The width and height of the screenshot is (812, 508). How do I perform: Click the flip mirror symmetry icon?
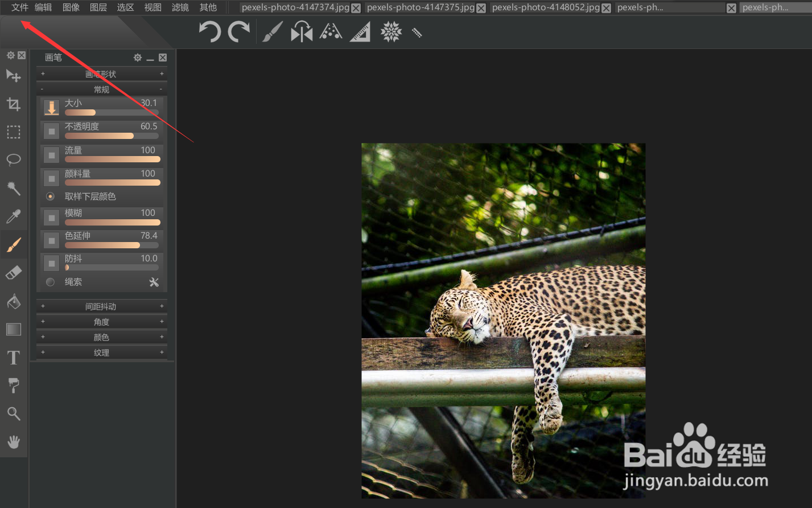pos(302,32)
